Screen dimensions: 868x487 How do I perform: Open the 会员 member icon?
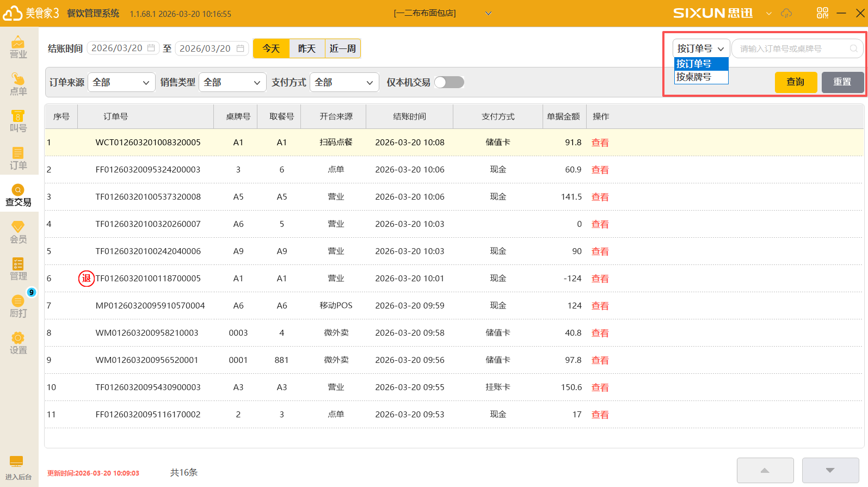pyautogui.click(x=19, y=232)
